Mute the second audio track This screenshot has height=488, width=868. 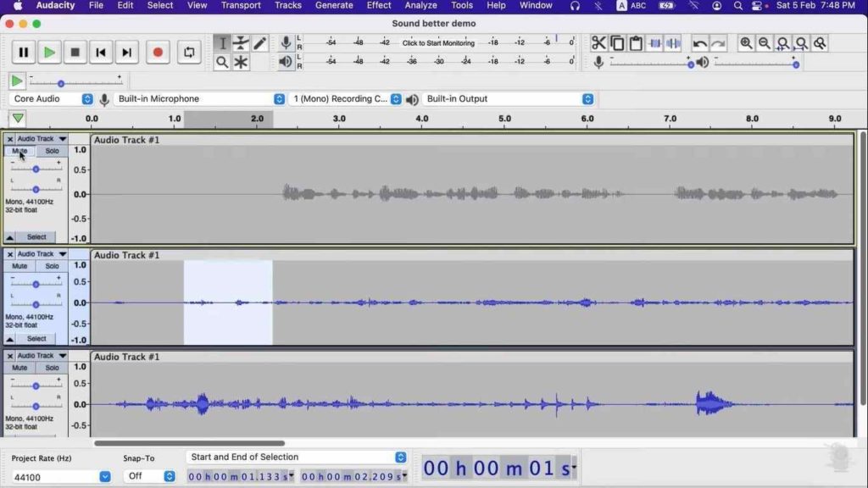[19, 266]
